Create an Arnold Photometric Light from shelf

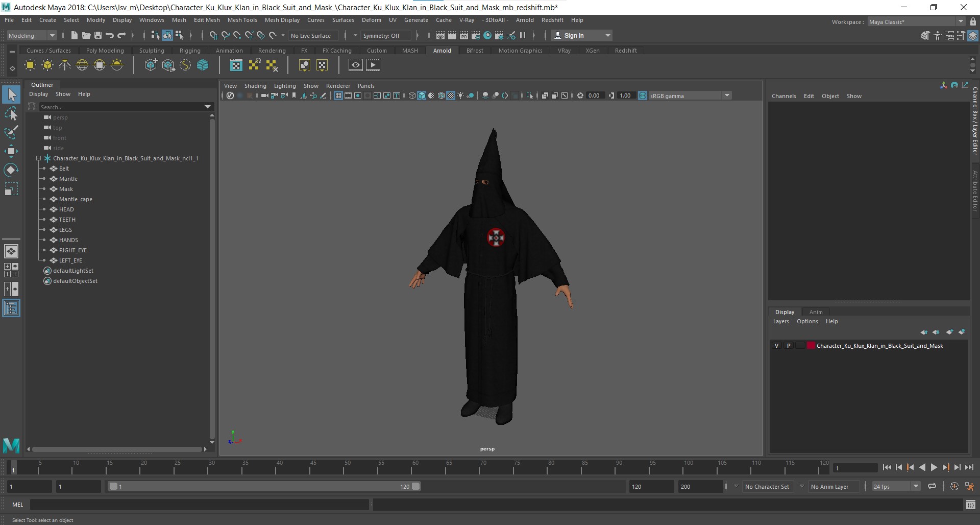point(65,65)
